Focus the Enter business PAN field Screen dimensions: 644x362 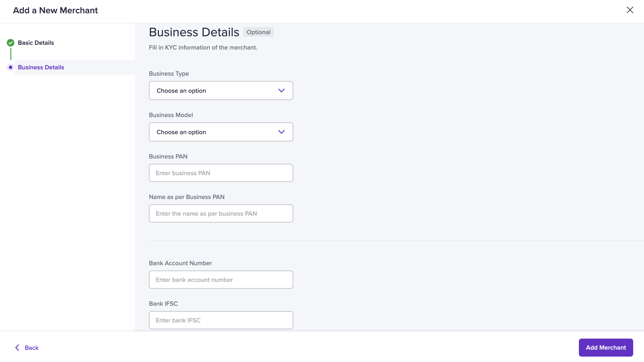point(221,173)
